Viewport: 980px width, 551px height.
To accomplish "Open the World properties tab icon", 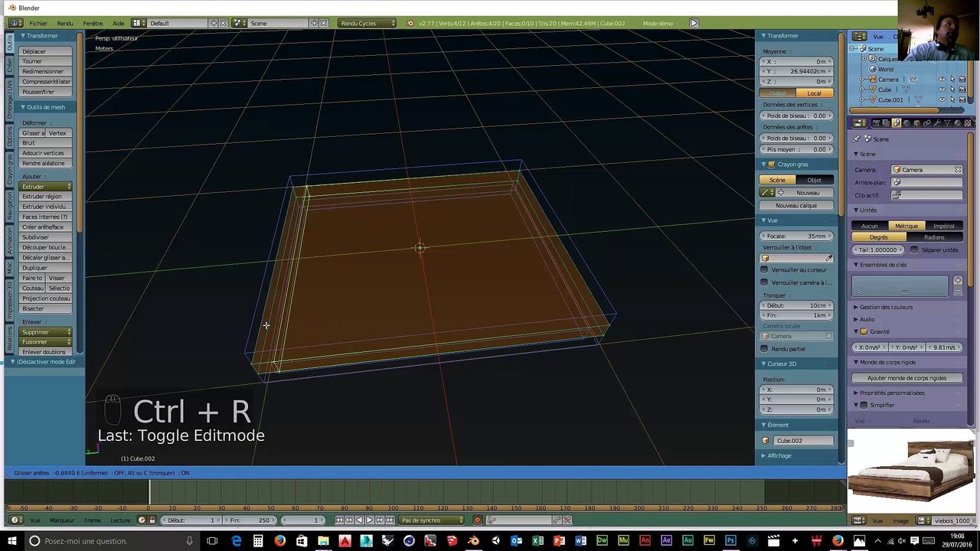I will tap(906, 123).
